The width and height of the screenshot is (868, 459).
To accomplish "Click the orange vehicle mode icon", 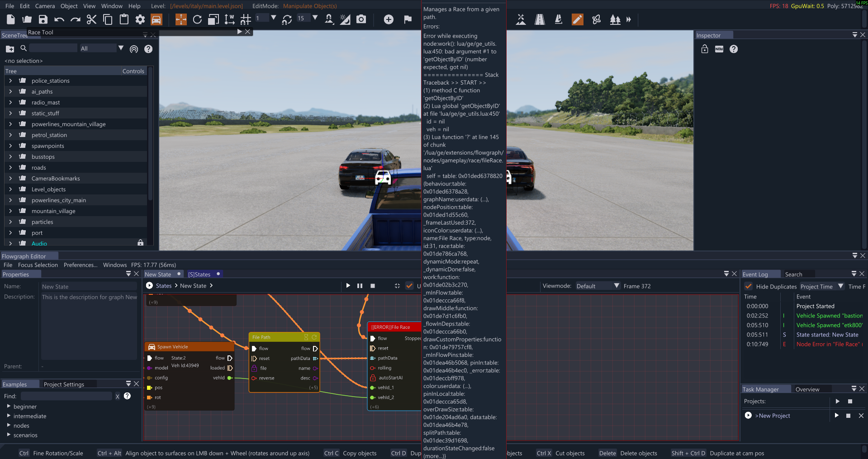I will [x=156, y=19].
